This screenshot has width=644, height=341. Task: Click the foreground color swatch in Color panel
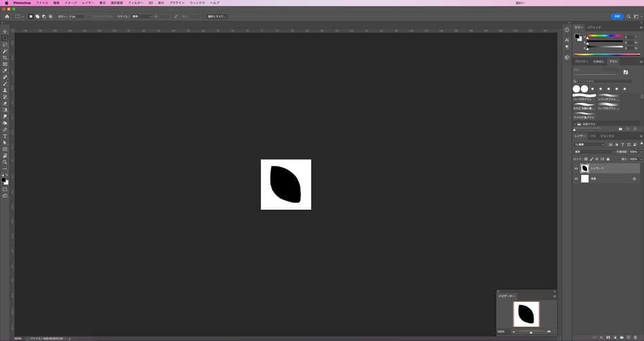coord(577,36)
